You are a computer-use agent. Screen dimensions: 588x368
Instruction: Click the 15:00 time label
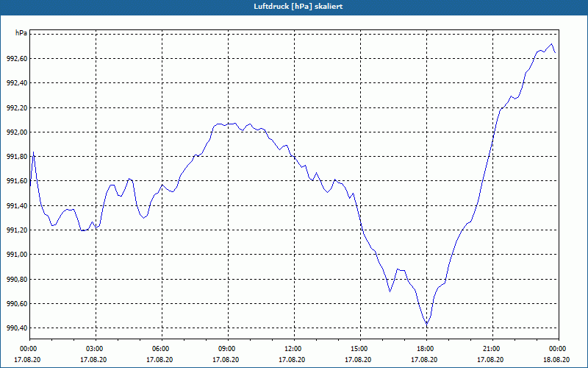click(360, 349)
